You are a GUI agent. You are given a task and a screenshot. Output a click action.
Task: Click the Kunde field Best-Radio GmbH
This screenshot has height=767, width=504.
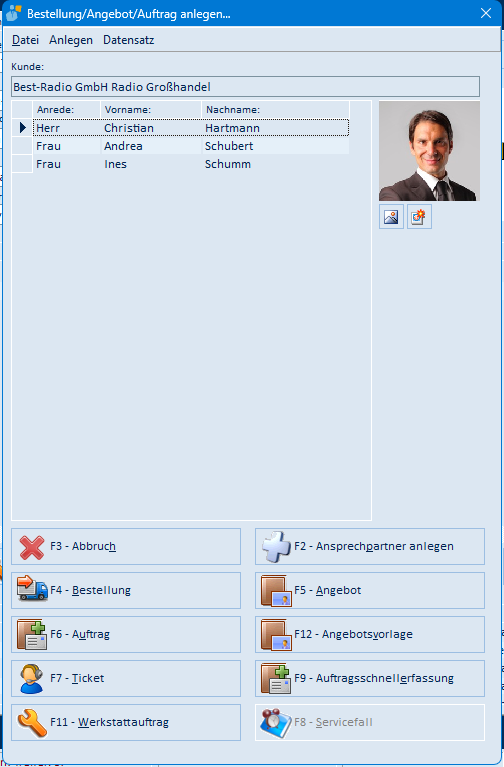(x=245, y=87)
